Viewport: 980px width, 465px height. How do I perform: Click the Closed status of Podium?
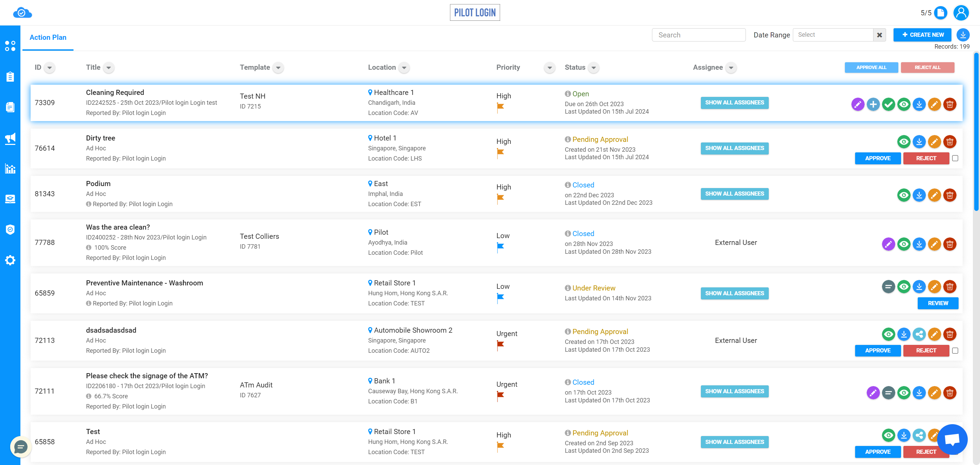(583, 185)
